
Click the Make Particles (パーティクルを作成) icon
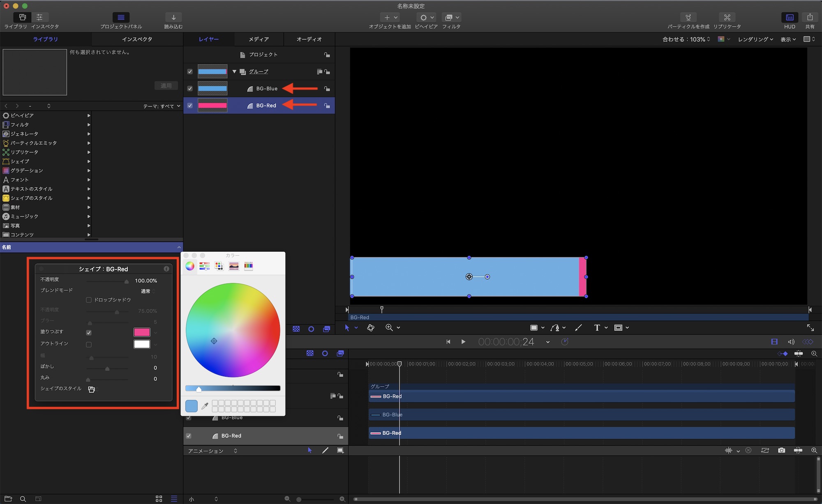(x=688, y=18)
